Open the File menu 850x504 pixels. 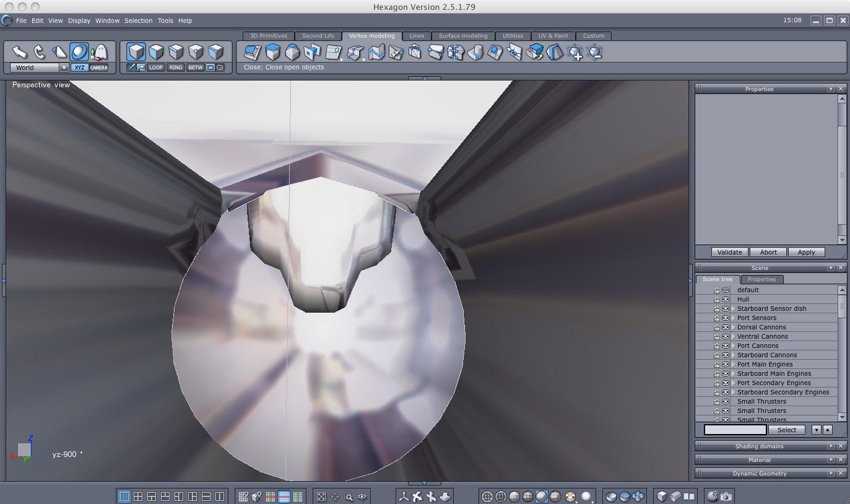(21, 20)
